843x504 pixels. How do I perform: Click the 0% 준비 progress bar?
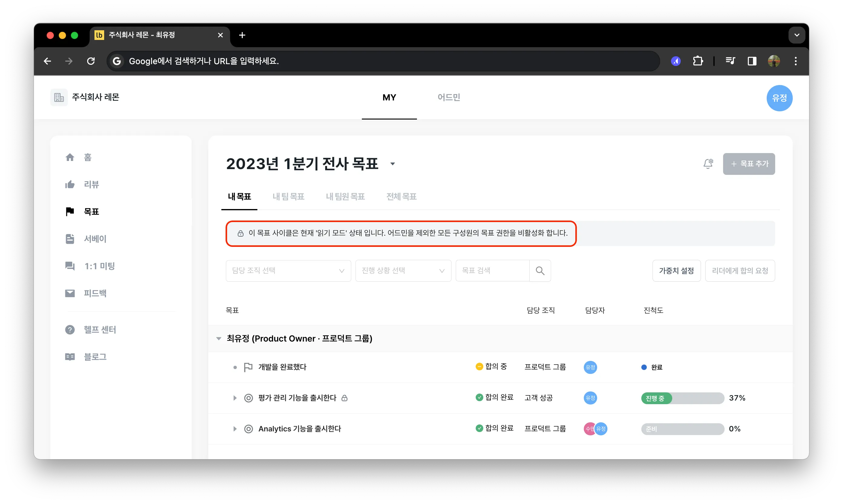[x=683, y=429]
